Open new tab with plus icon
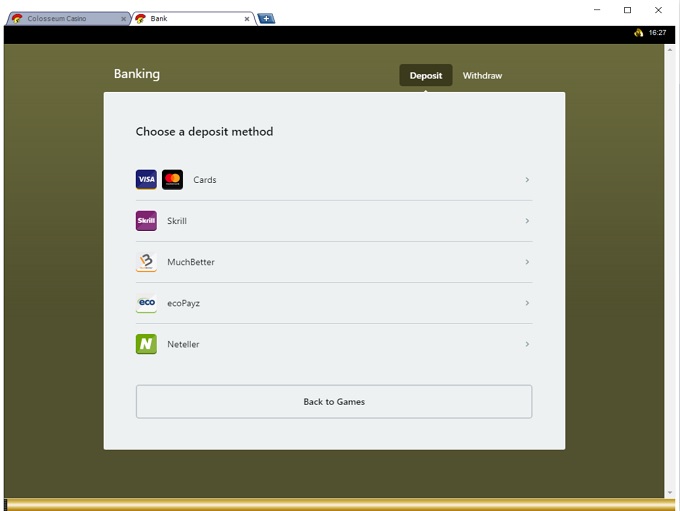This screenshot has width=680, height=511. 266,18
